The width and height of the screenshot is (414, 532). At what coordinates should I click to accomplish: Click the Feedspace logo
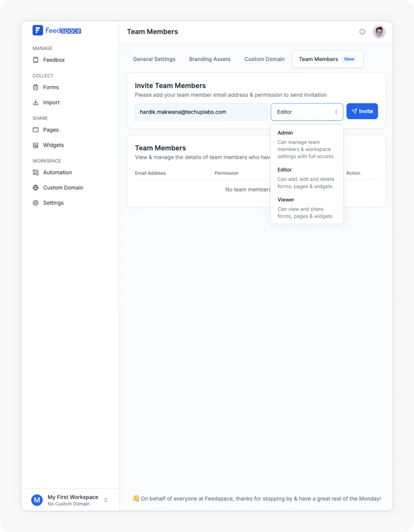57,30
